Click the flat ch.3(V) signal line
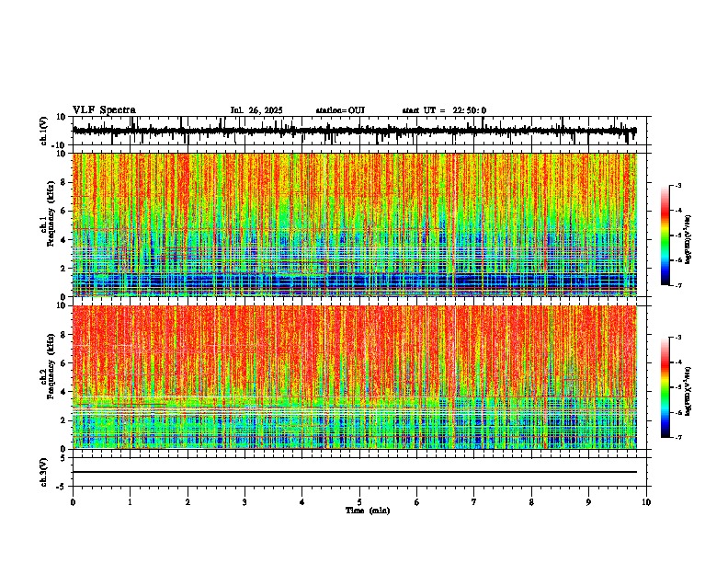 pyautogui.click(x=355, y=472)
